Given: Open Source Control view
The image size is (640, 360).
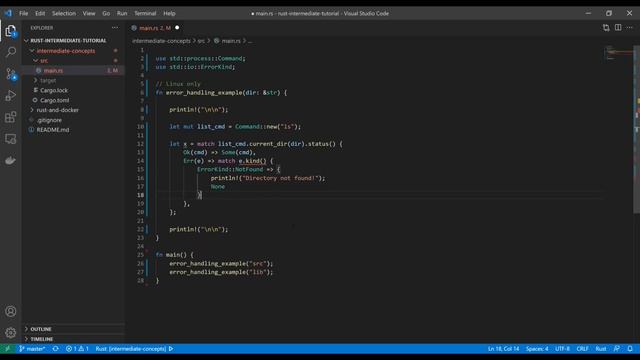Looking at the screenshot, I should tap(11, 74).
